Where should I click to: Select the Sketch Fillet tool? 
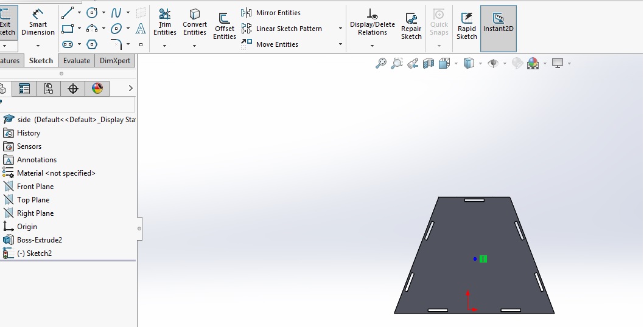(x=116, y=44)
